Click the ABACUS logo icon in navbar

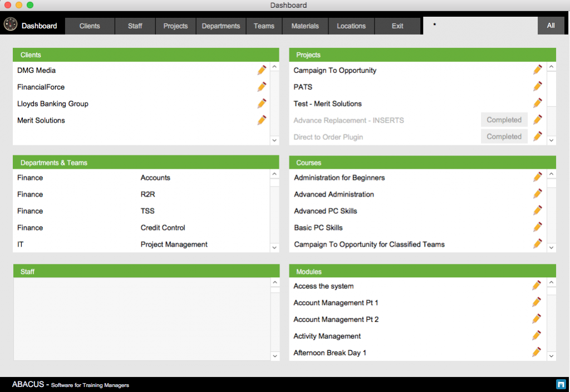coord(10,25)
